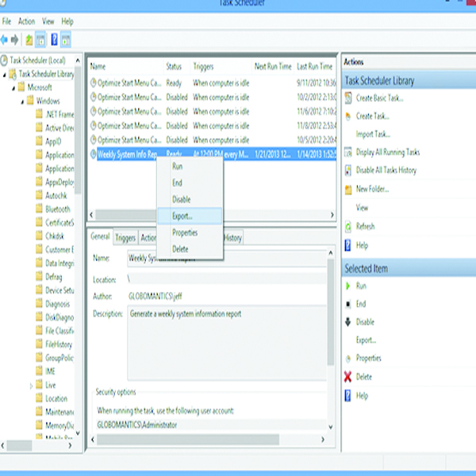
Task: Click Export... under Selected Item
Action: [366, 340]
